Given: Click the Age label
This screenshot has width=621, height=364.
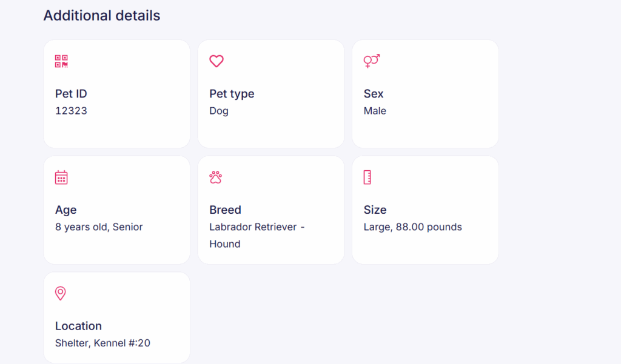Looking at the screenshot, I should pyautogui.click(x=65, y=210).
